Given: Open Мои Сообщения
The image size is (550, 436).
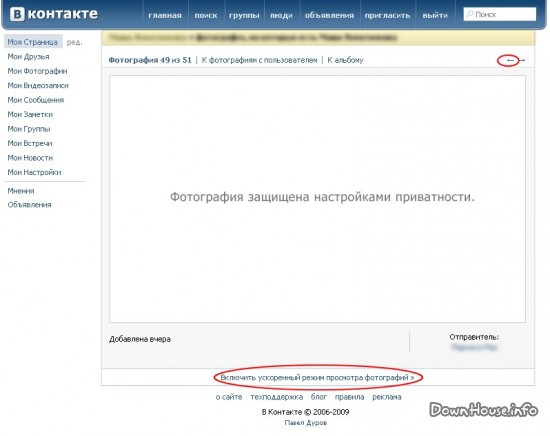Looking at the screenshot, I should [x=36, y=100].
